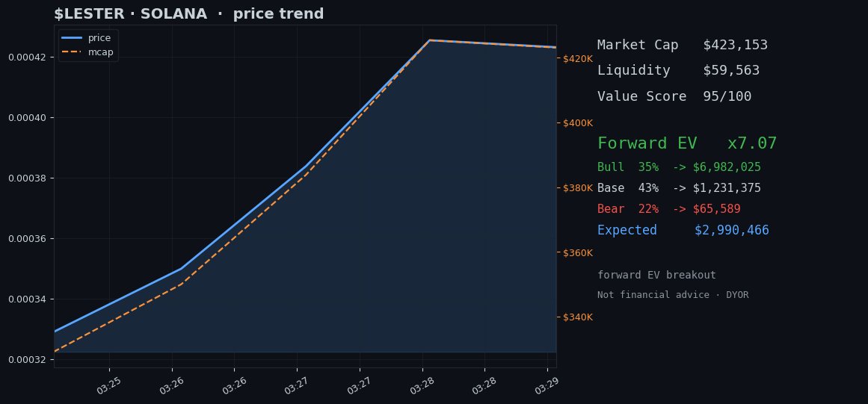The image size is (868, 404).
Task: Click the Bull 35% scenario row
Action: 680,167
